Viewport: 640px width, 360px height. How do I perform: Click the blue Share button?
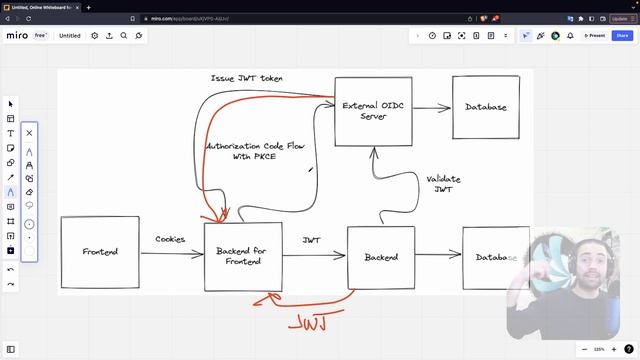click(622, 36)
